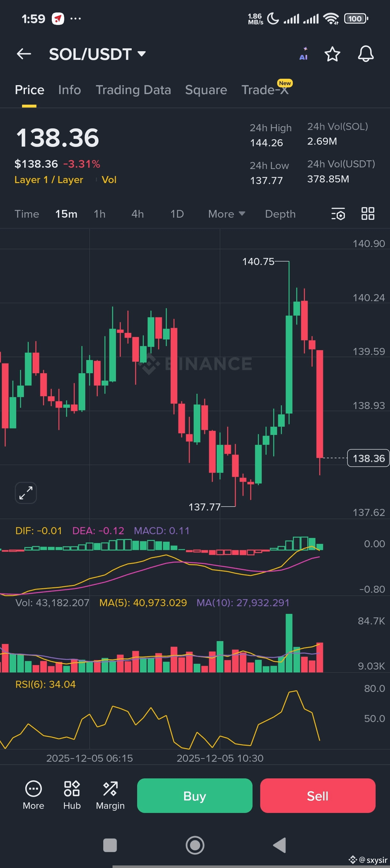Tap the large 138.36 price headline
Viewport: 390px width, 868px height.
click(x=58, y=138)
